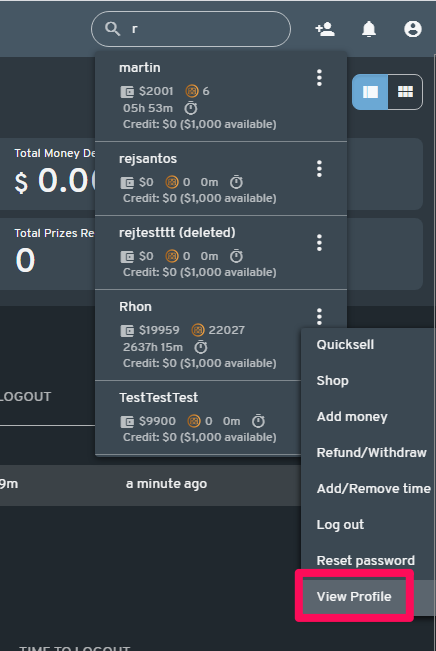Click the search magnifier icon
The image size is (436, 651).
point(113,29)
